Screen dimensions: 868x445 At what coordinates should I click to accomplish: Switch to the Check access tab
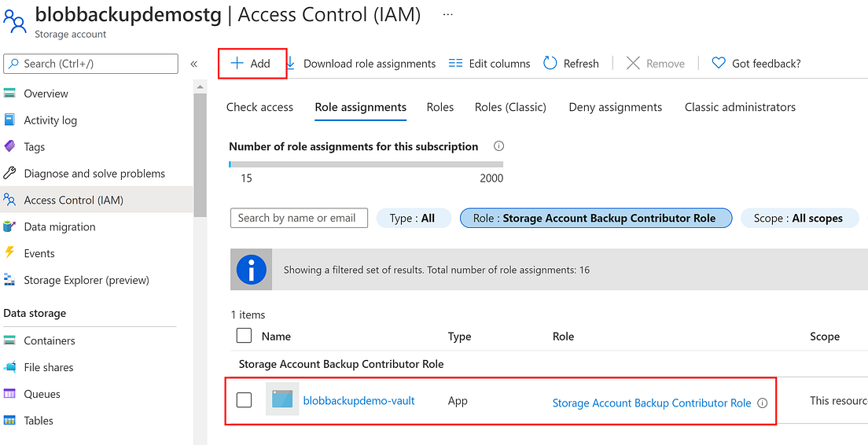tap(259, 107)
